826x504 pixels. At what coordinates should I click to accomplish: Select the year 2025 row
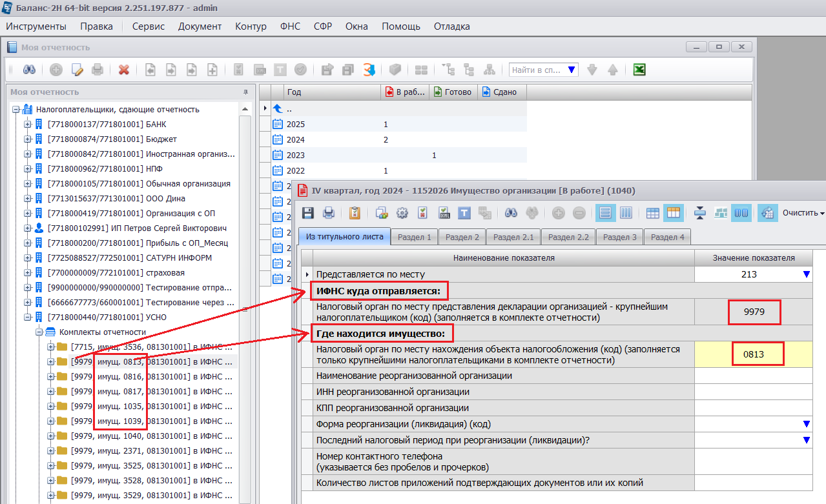pyautogui.click(x=398, y=124)
